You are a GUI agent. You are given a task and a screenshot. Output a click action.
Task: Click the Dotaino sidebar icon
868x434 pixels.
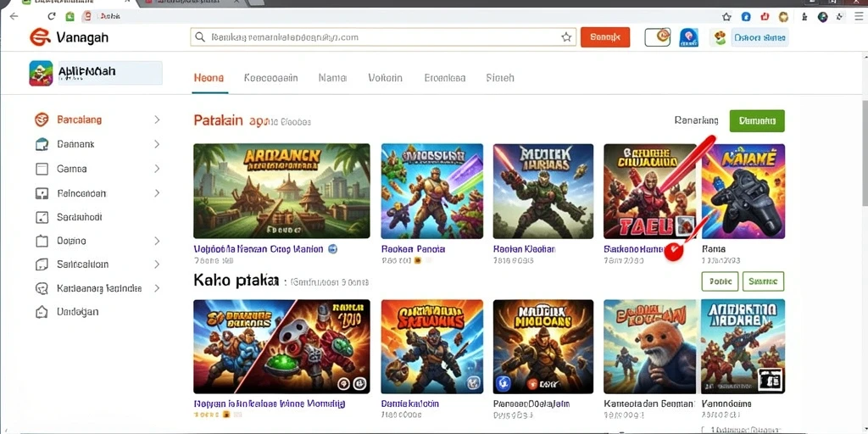[42, 241]
